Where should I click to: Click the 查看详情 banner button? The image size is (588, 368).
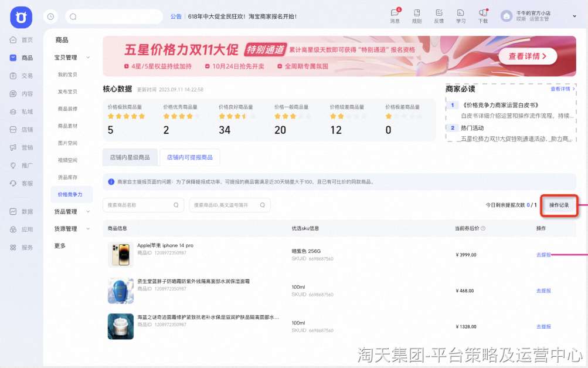(x=528, y=56)
